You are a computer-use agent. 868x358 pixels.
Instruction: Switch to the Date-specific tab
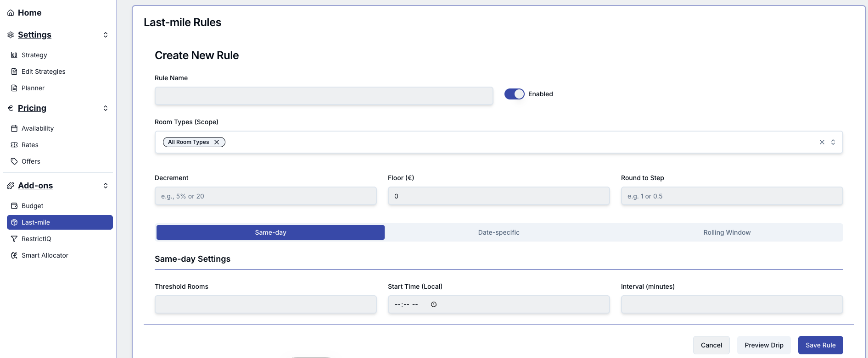(498, 232)
